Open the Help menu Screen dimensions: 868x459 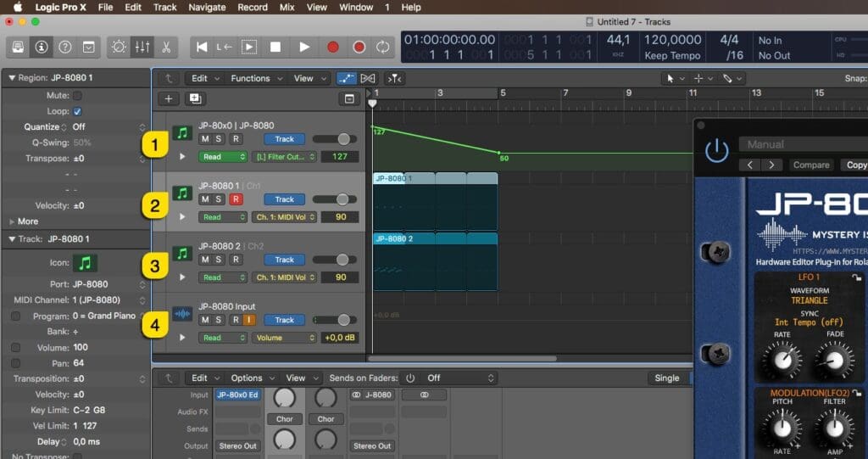tap(411, 7)
